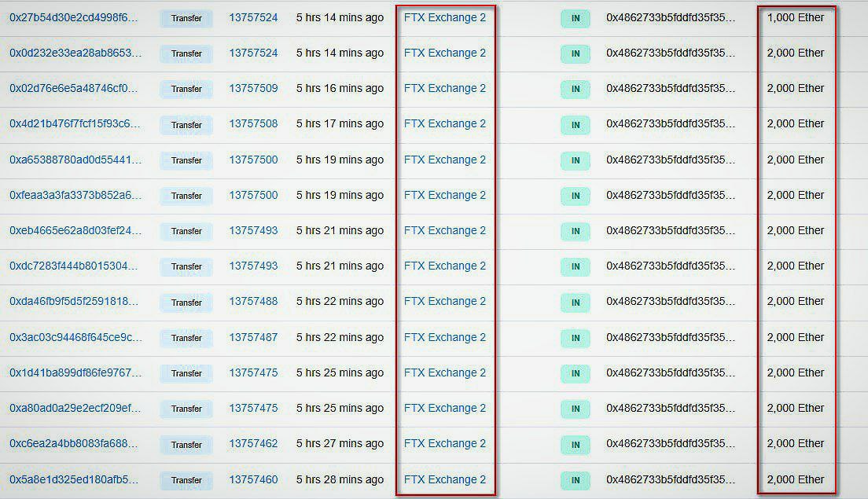Open FTX Exchange 2 in the 1,000 Ether row
Viewport: 868px width, 499px height.
tap(445, 18)
